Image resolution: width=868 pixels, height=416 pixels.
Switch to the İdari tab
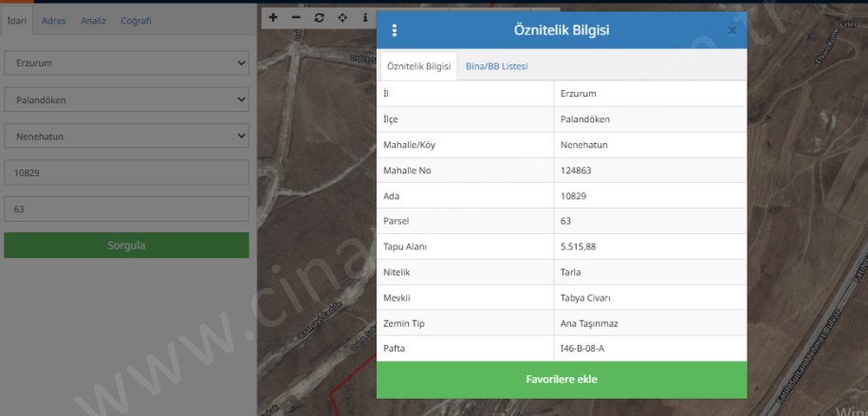coord(17,20)
